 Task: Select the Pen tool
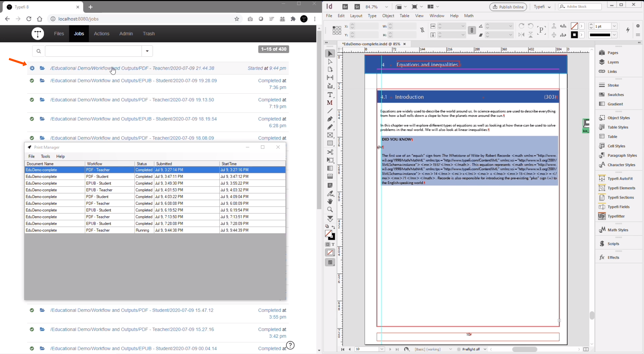point(330,119)
